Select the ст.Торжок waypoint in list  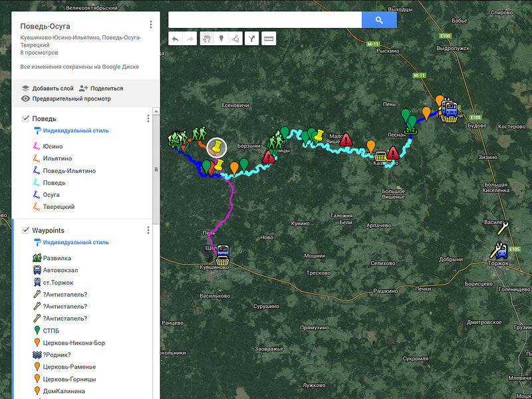[58, 282]
